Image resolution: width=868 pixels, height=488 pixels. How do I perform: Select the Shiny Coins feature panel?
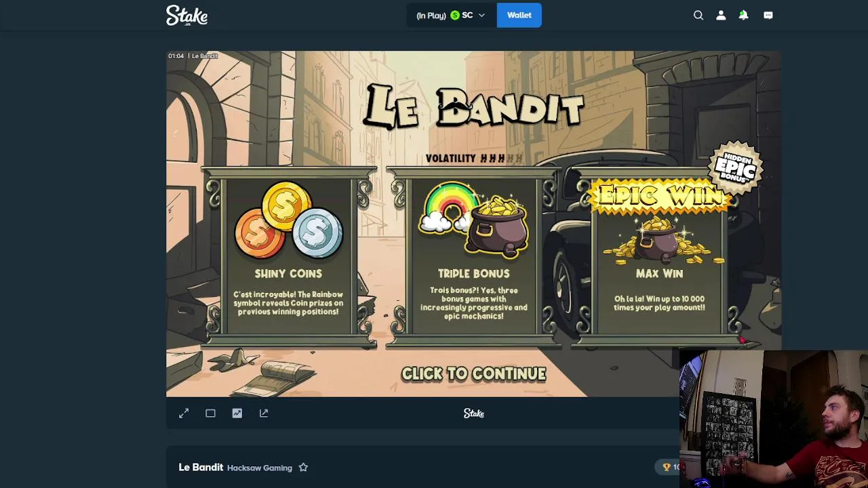coord(288,258)
